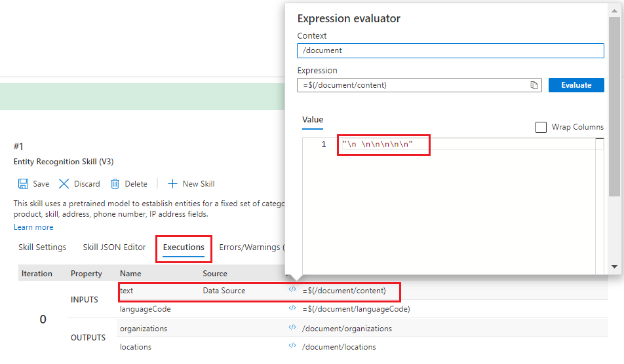Open evaluator icon for organizations output
The image size is (624, 364).
[292, 328]
